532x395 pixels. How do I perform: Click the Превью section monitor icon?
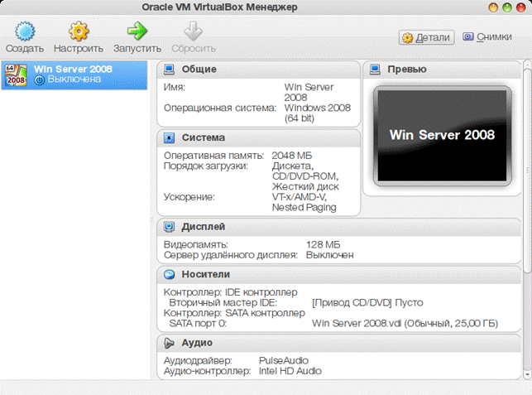point(375,70)
